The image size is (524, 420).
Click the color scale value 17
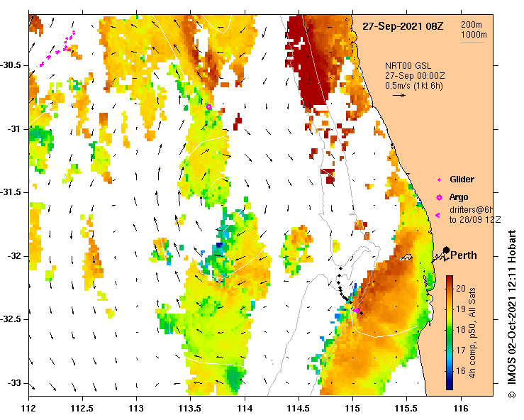tap(461, 350)
